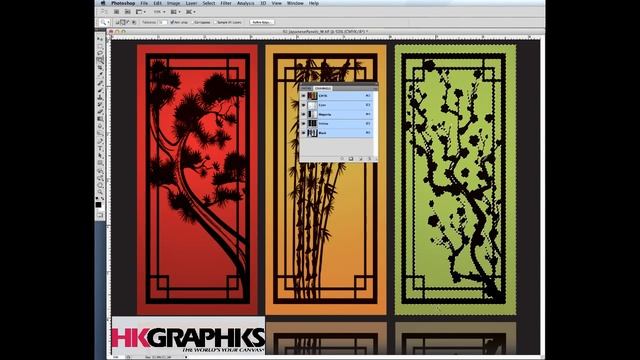Launch Bridge from the application bar
Viewport: 640px width, 360px height.
(x=116, y=12)
